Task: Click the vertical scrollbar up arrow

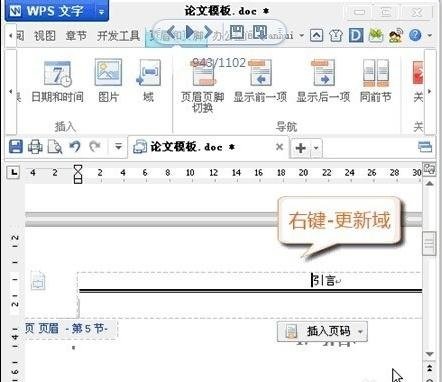Action: point(429,183)
